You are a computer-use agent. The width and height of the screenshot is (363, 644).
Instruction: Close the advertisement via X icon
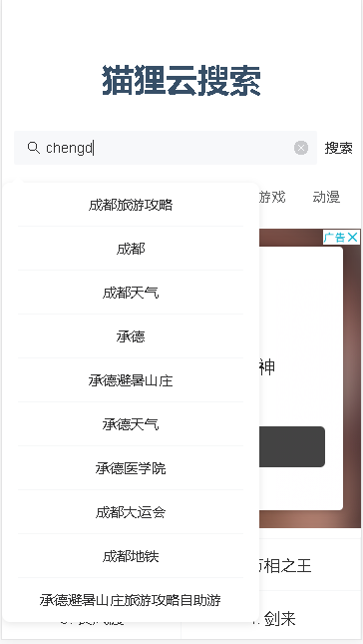click(353, 237)
